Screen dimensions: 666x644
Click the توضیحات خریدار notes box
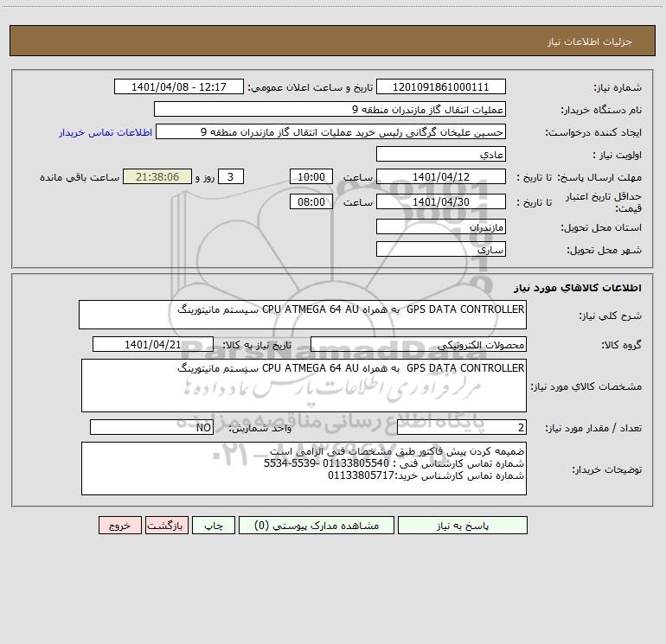304,469
